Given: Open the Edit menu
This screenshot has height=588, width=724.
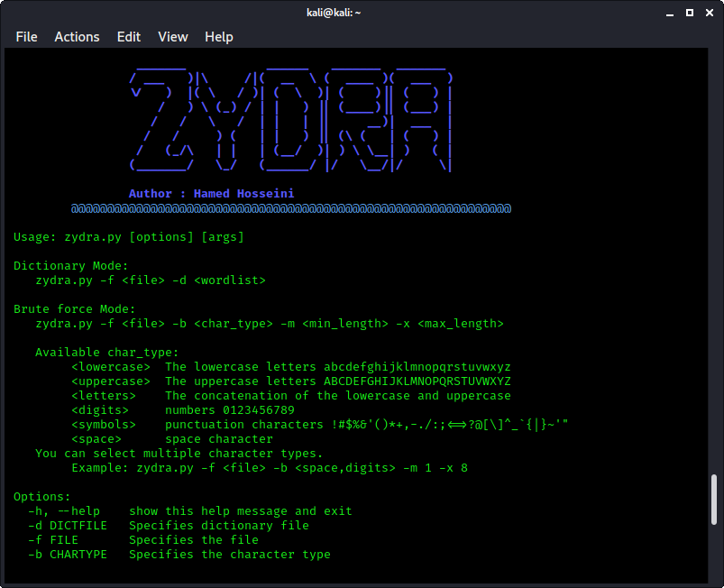Looking at the screenshot, I should (128, 37).
